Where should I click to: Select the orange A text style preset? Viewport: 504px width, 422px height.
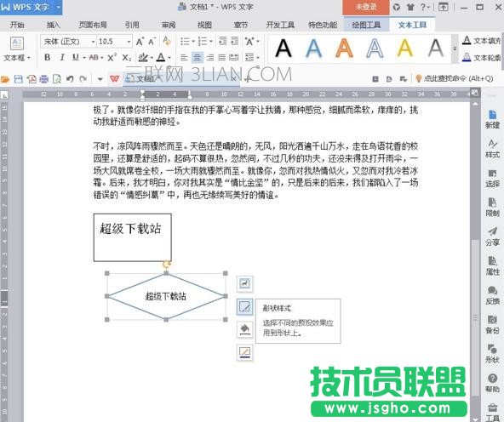(344, 48)
